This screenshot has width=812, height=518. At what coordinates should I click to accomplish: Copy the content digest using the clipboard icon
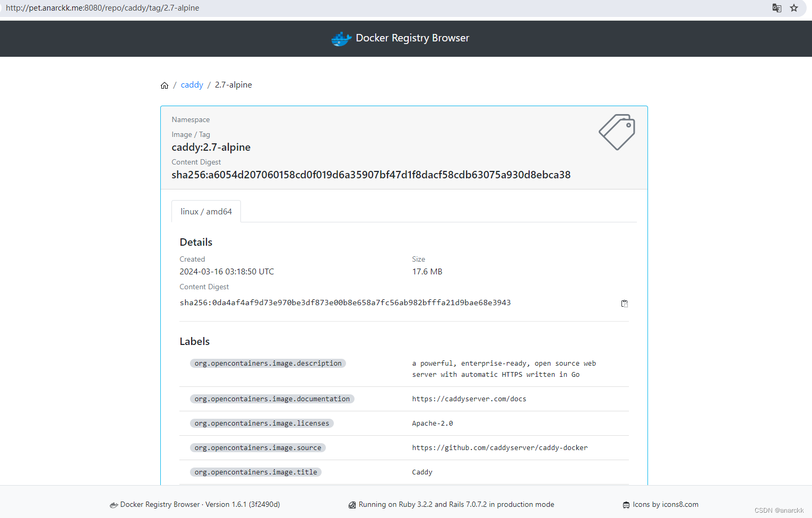[x=625, y=303]
